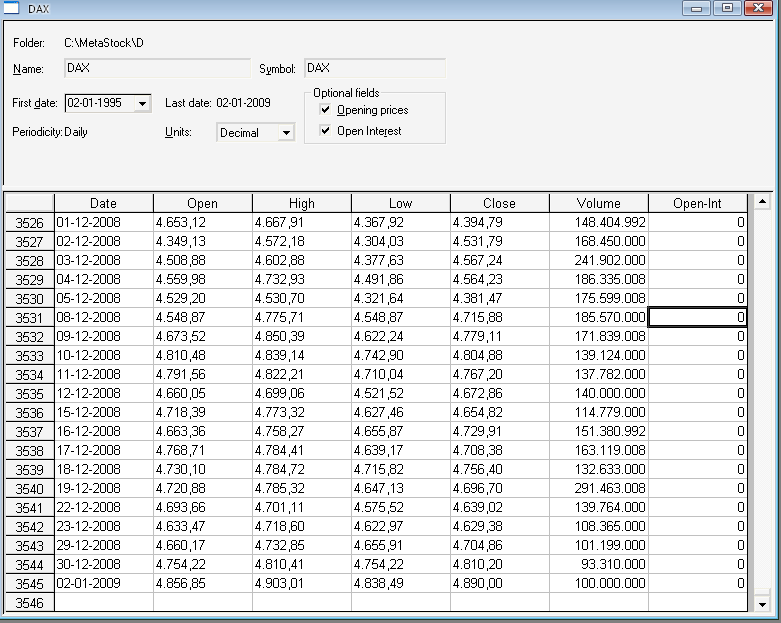Select the Open column header
Image resolution: width=781 pixels, height=623 pixels.
click(x=203, y=203)
